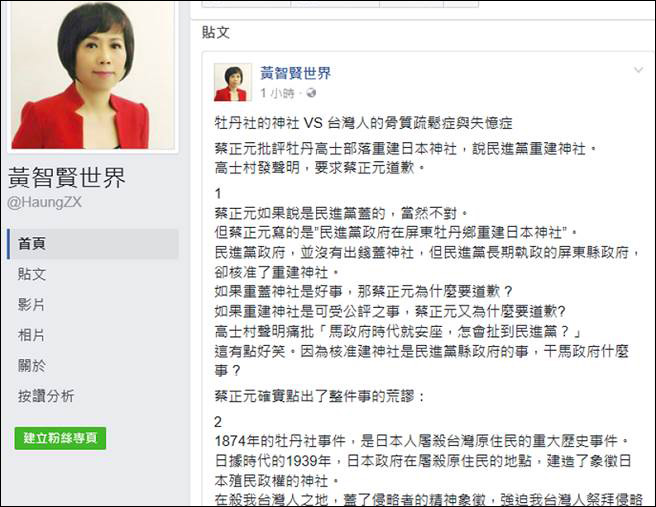Click the green 建立粉絲專頁 button
The width and height of the screenshot is (656, 507).
(60, 438)
